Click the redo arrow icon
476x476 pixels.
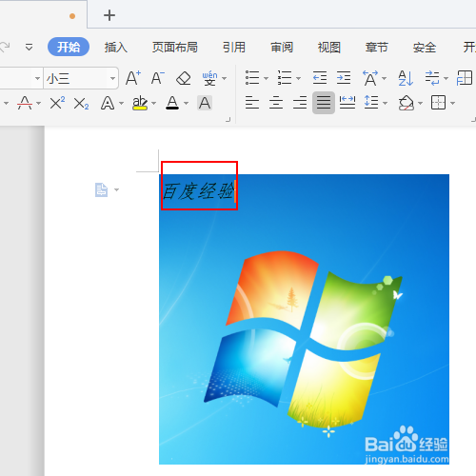5,47
